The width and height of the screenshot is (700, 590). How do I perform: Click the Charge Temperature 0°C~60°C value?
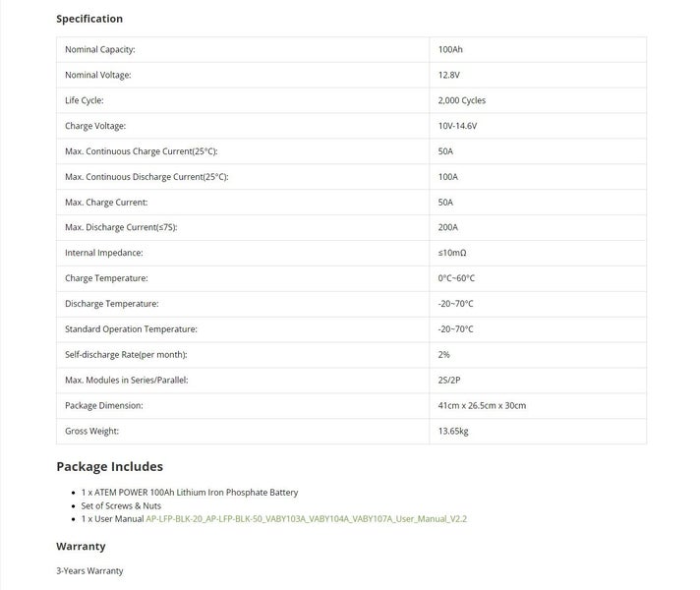click(x=456, y=278)
